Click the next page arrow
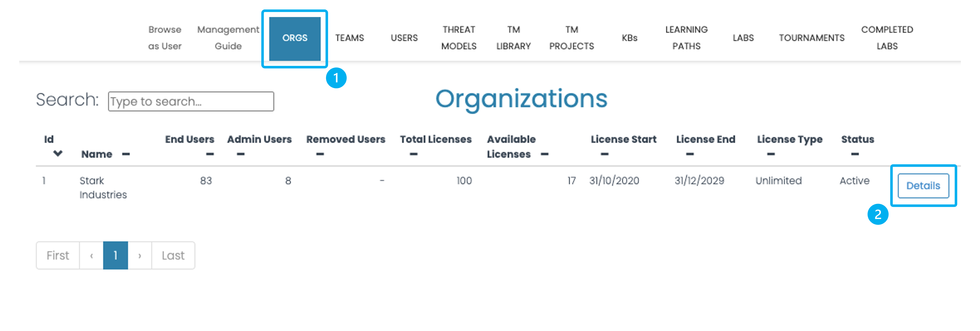This screenshot has width=980, height=331. (x=140, y=255)
